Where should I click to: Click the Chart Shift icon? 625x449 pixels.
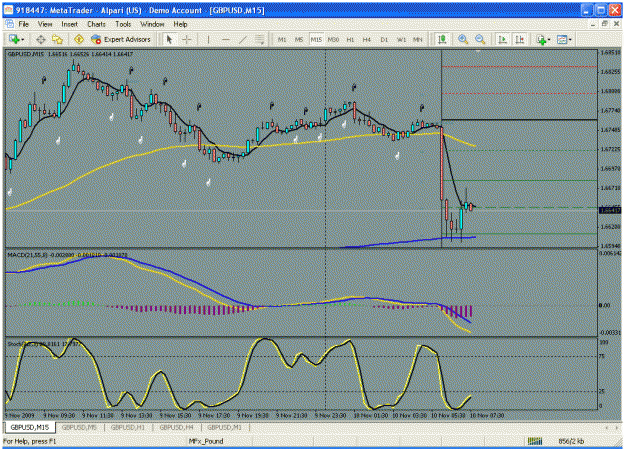click(x=520, y=39)
